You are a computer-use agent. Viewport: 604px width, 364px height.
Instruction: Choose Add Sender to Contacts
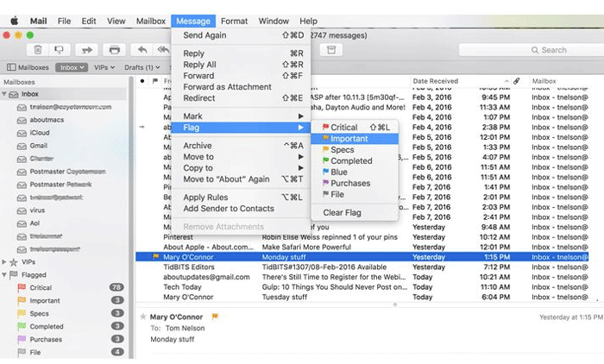(x=241, y=209)
